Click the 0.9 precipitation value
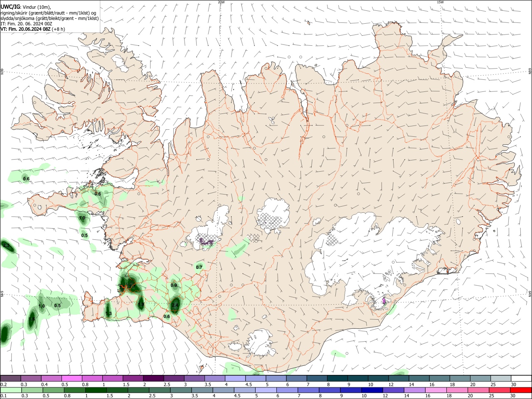The width and height of the screenshot is (532, 399). click(174, 285)
